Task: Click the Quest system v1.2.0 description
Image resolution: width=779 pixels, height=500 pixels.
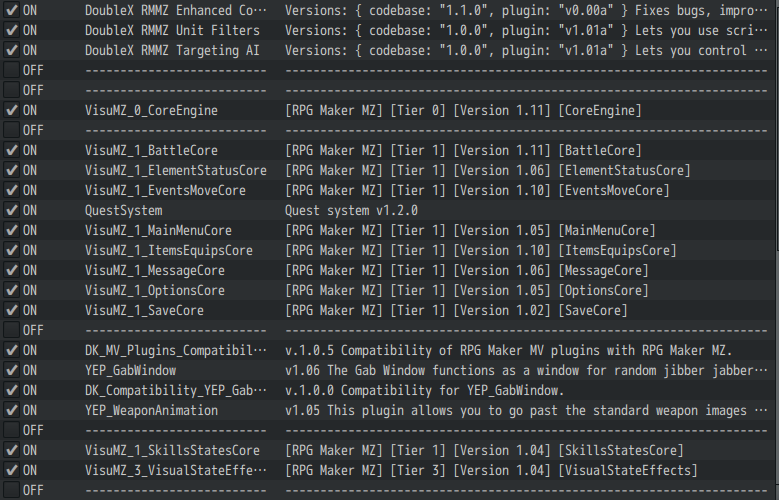Action: click(351, 210)
